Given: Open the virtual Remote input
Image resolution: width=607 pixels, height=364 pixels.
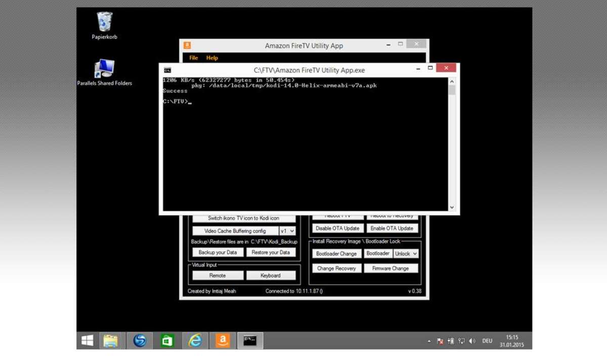Looking at the screenshot, I should coord(218,276).
